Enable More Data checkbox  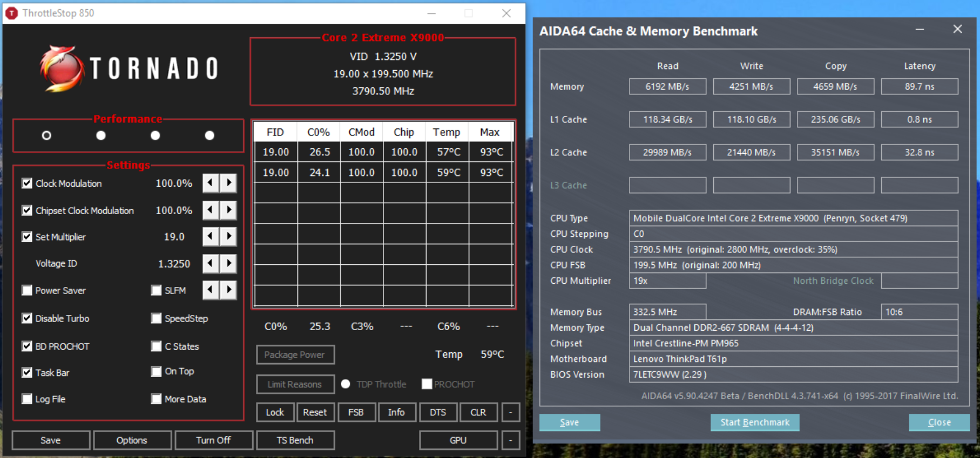tap(156, 399)
